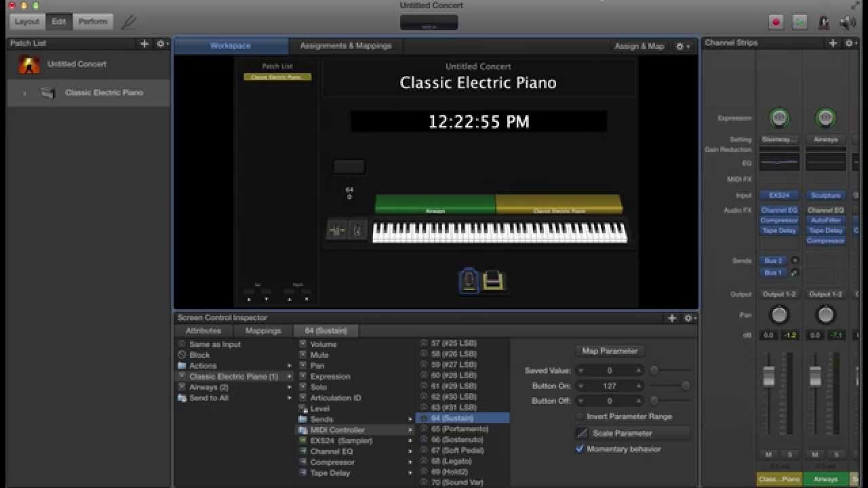Select the second foot pedal in the workspace

pyautogui.click(x=493, y=281)
